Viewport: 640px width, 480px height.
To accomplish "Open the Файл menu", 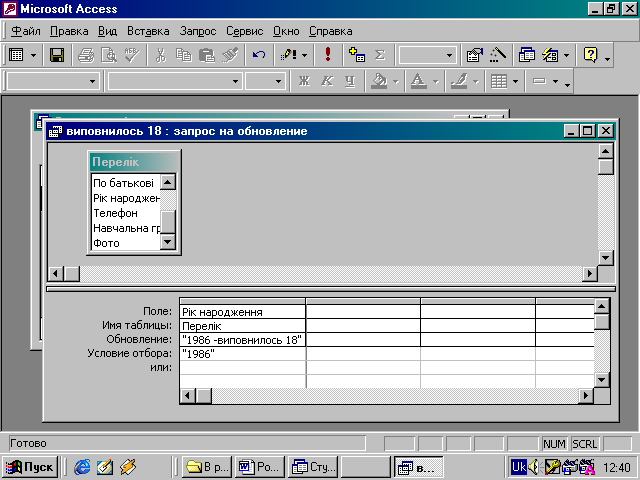I will (x=26, y=31).
